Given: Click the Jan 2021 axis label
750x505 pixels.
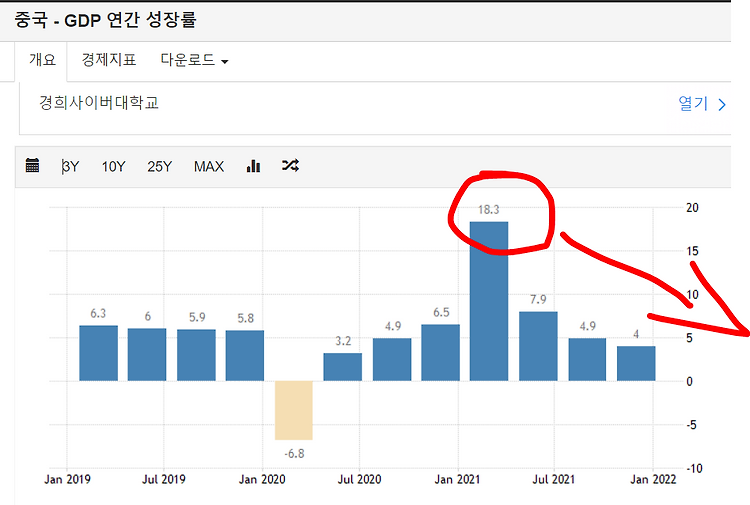Looking at the screenshot, I should point(457,479).
